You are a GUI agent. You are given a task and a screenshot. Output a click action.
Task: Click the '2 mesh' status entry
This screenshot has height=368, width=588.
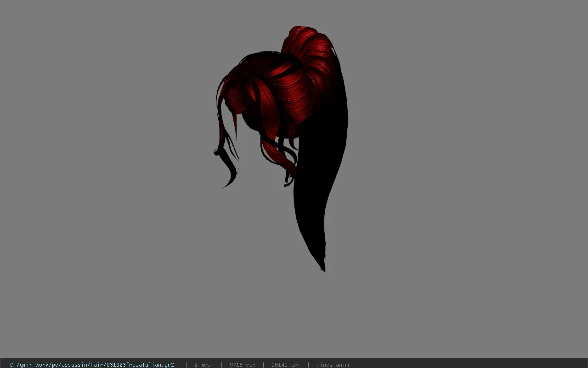(x=204, y=365)
